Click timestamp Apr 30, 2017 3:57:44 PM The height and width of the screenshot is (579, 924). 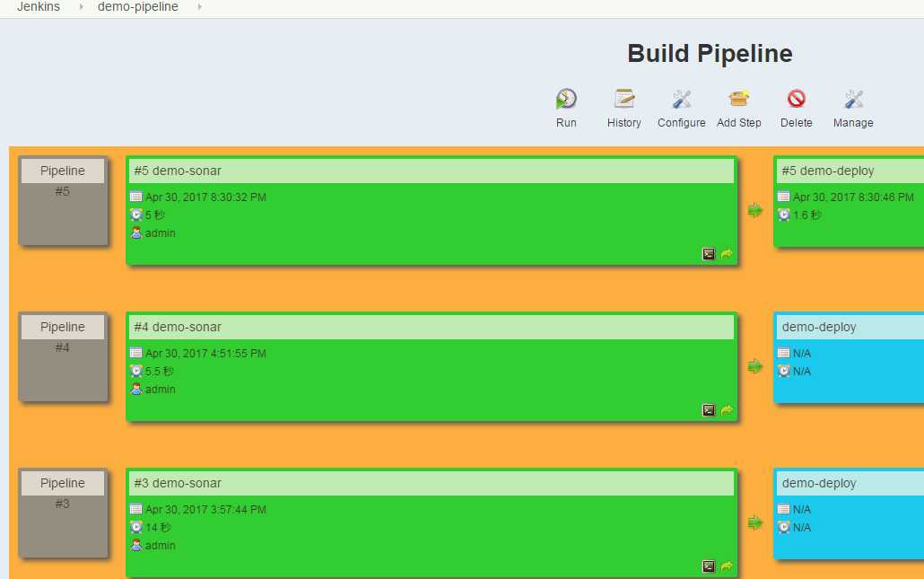point(205,509)
